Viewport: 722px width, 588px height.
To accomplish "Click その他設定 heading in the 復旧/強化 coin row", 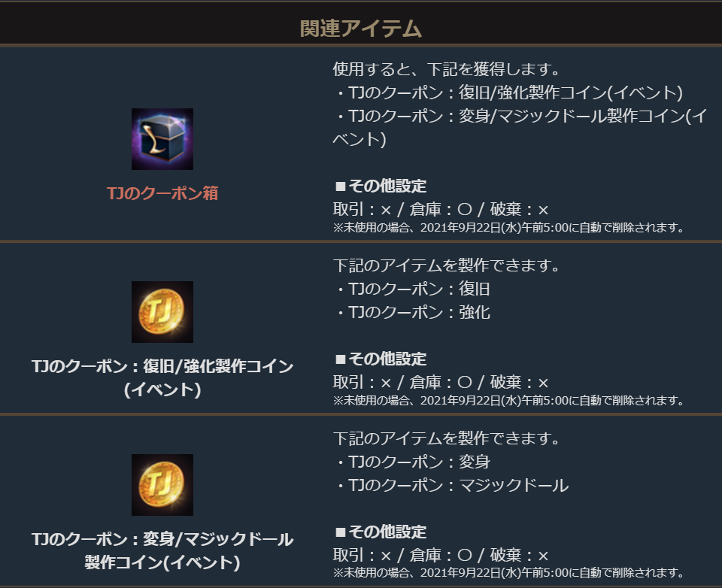I will click(381, 359).
